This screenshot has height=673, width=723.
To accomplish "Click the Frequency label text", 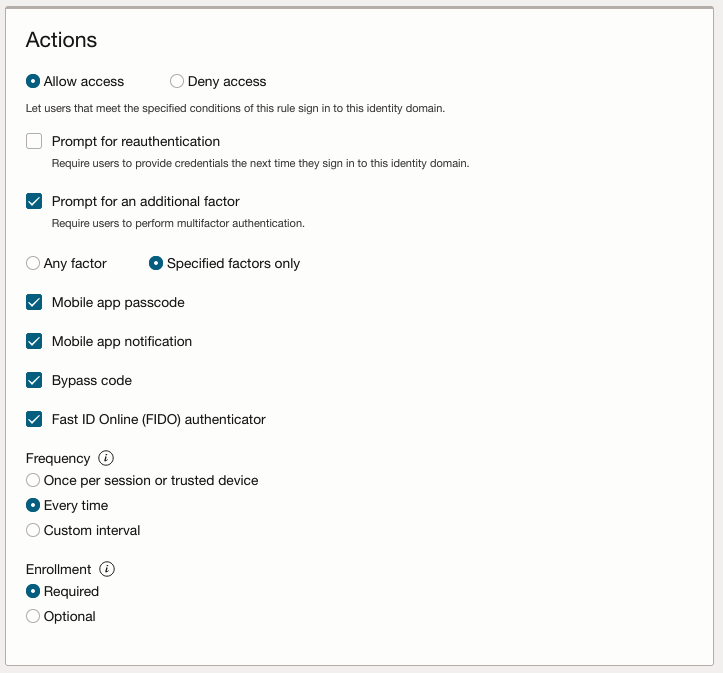I will pyautogui.click(x=58, y=458).
